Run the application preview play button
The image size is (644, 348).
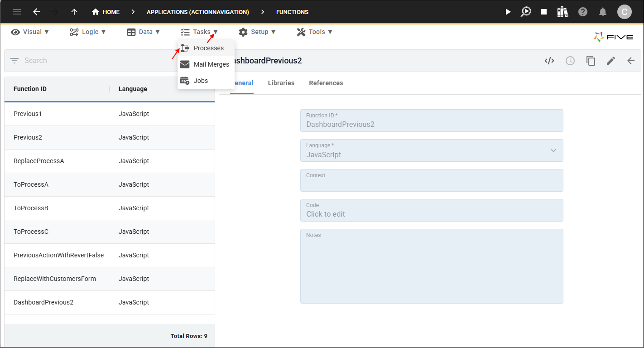508,12
